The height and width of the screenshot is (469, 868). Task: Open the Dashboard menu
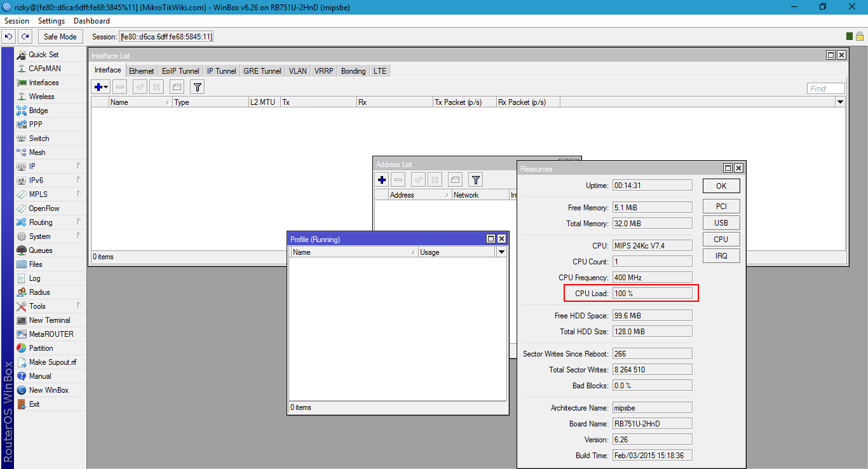coord(92,21)
